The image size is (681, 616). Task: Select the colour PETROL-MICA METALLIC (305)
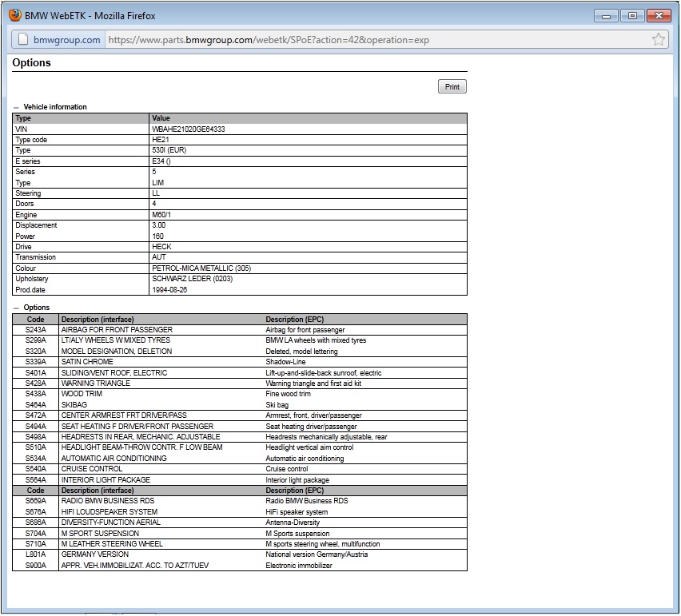201,268
